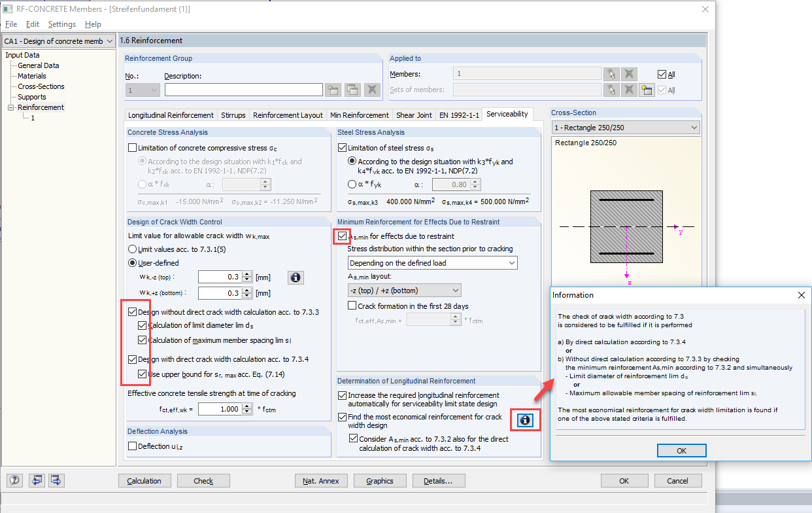Toggle design without direct crack width calculation

[x=133, y=312]
